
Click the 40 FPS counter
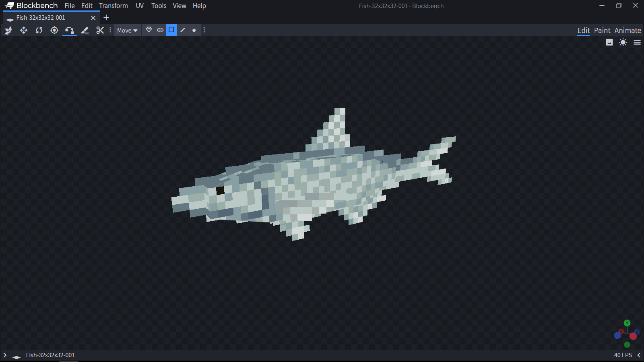tap(623, 355)
